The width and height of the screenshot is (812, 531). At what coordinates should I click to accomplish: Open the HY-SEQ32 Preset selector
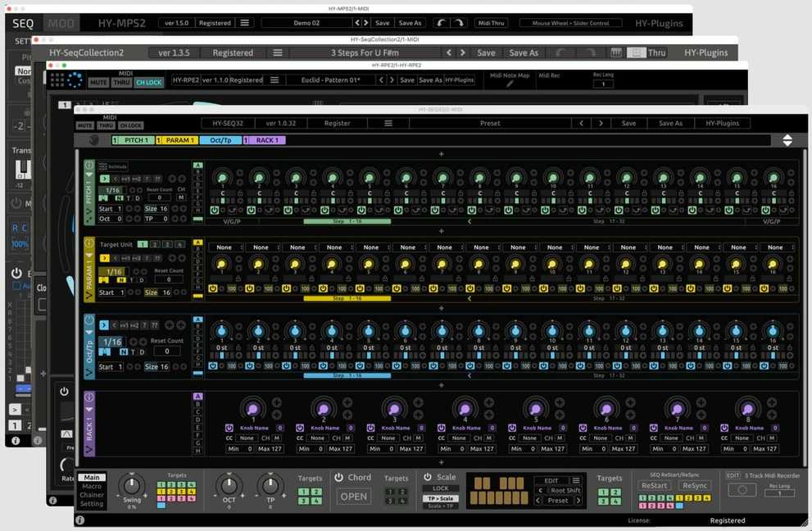click(x=490, y=124)
